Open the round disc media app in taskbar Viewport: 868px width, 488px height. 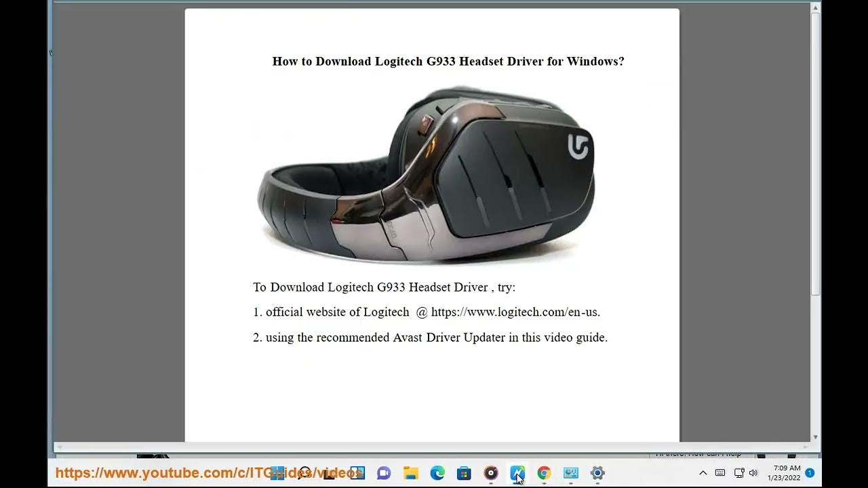(491, 473)
